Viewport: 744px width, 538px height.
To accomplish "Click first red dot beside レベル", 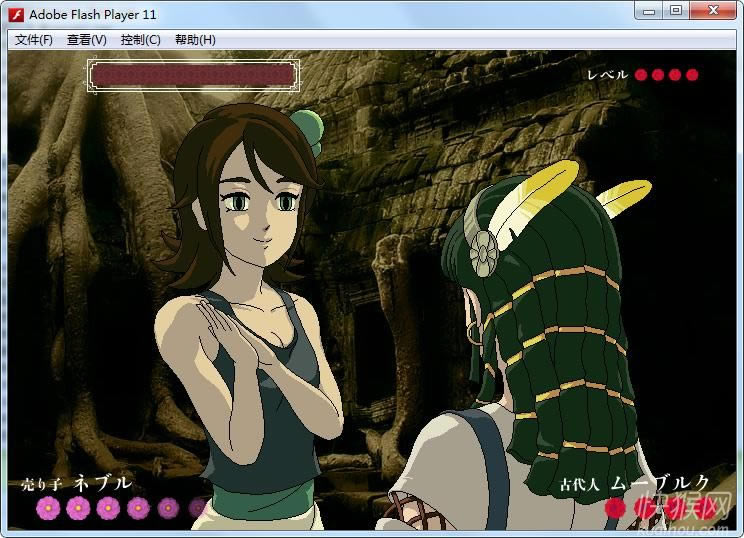I will click(x=641, y=74).
